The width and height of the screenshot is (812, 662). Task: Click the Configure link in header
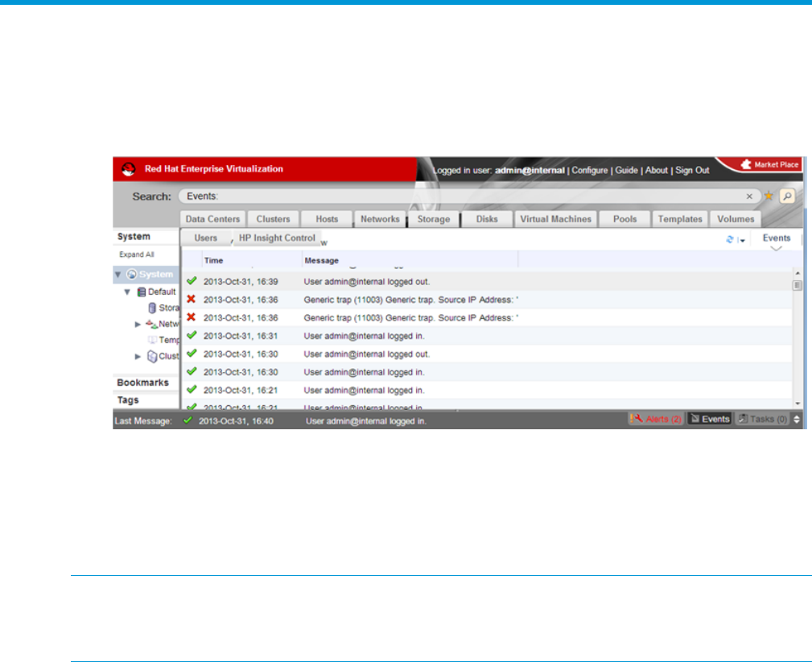(x=589, y=171)
